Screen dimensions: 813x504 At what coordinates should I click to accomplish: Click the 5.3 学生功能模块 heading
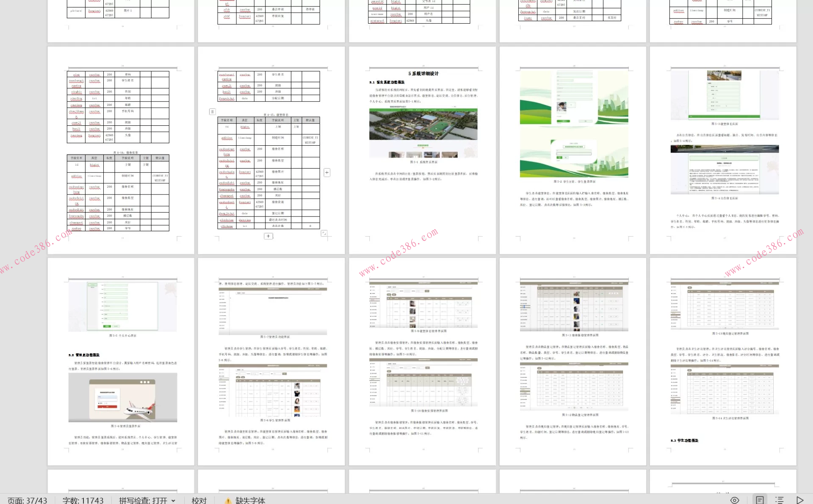pyautogui.click(x=684, y=440)
